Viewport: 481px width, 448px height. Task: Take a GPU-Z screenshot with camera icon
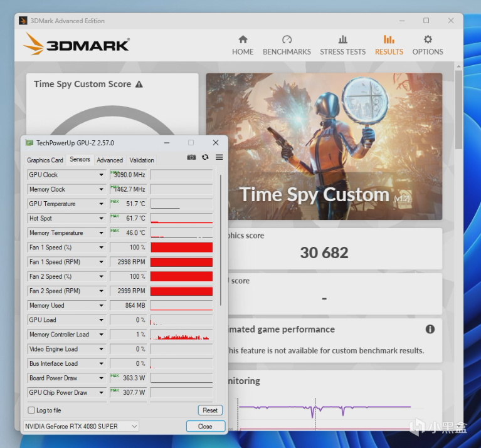click(191, 157)
